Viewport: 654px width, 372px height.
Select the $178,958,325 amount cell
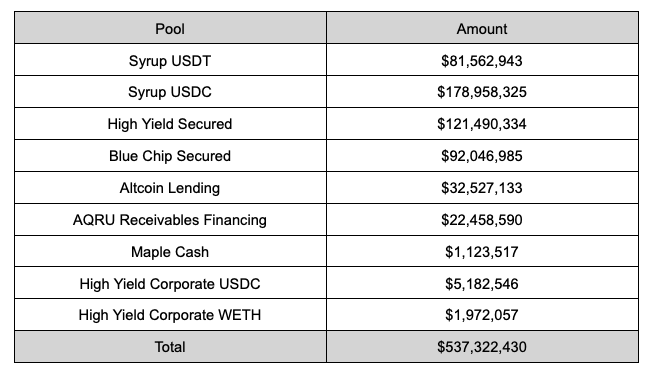click(482, 92)
